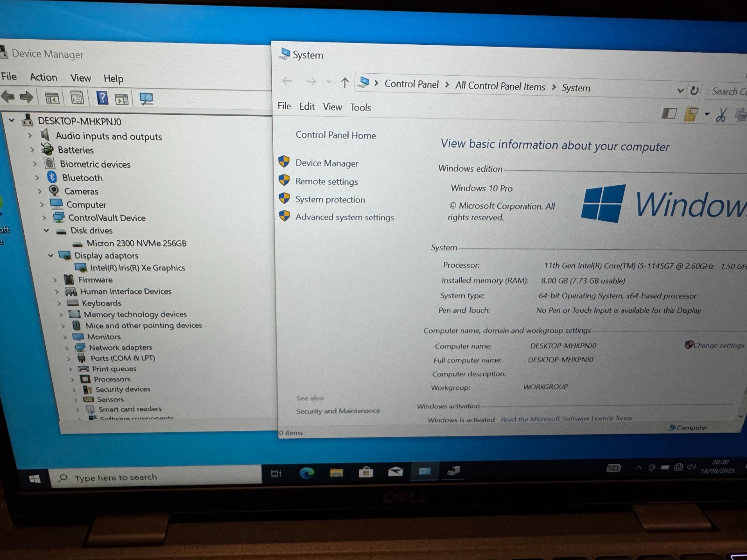Expand Audio inputs and outputs node
This screenshot has height=560, width=747.
(x=30, y=135)
